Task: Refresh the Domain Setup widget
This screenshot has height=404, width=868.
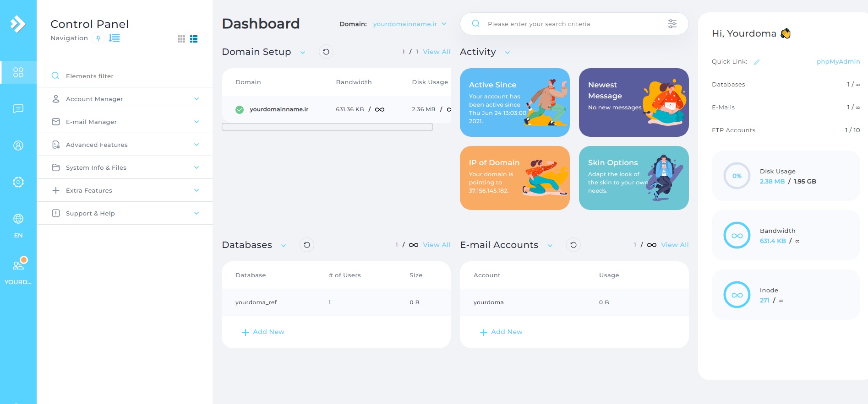Action: tap(326, 52)
